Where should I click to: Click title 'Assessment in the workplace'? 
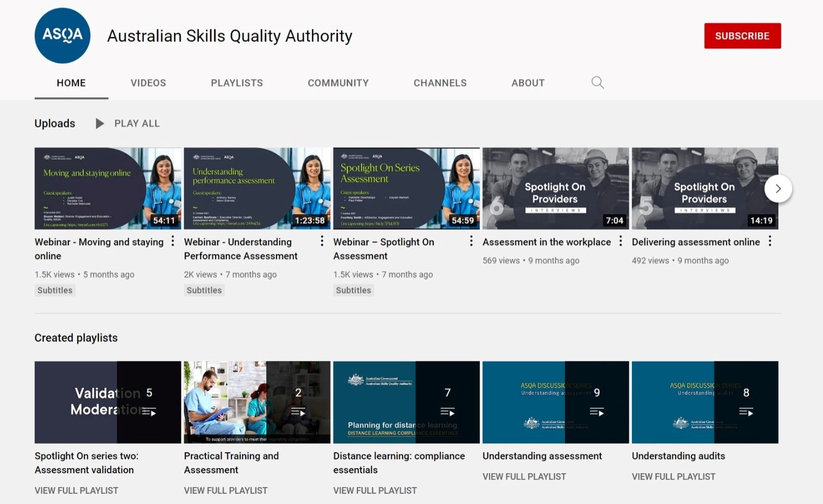click(546, 242)
